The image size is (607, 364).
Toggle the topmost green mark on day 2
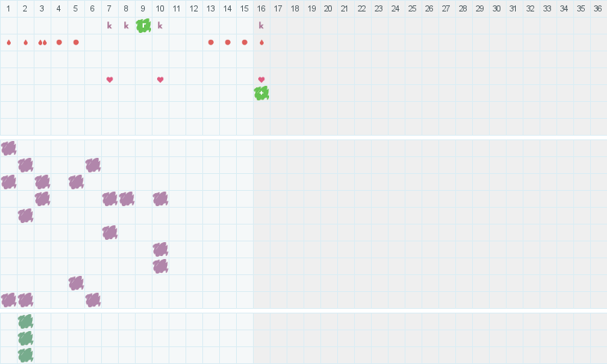click(x=25, y=322)
